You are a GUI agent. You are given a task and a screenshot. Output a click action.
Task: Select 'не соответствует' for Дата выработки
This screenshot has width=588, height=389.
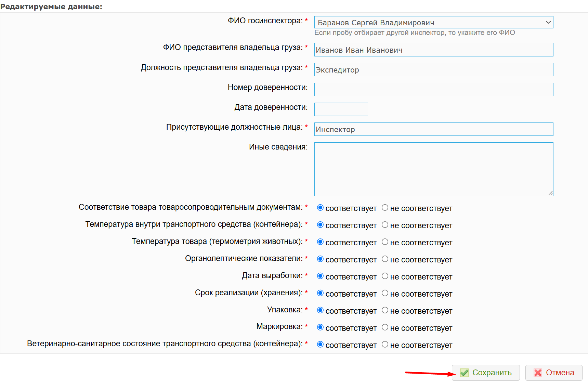(x=385, y=276)
